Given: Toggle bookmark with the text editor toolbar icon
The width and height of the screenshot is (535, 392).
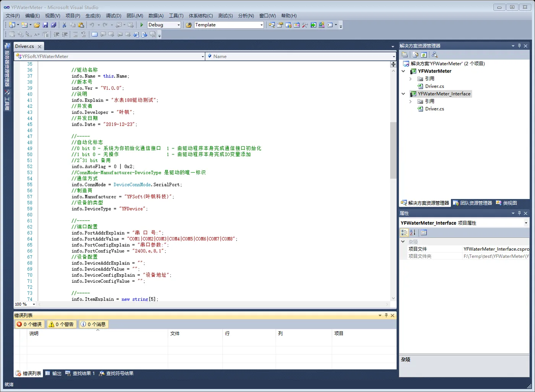Looking at the screenshot, I should pyautogui.click(x=94, y=34).
